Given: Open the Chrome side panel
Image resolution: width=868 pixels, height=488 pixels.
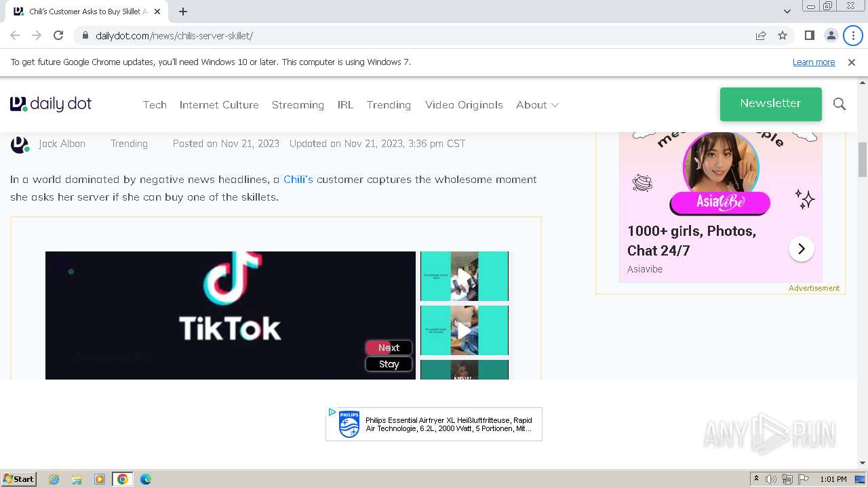Looking at the screenshot, I should coord(809,35).
